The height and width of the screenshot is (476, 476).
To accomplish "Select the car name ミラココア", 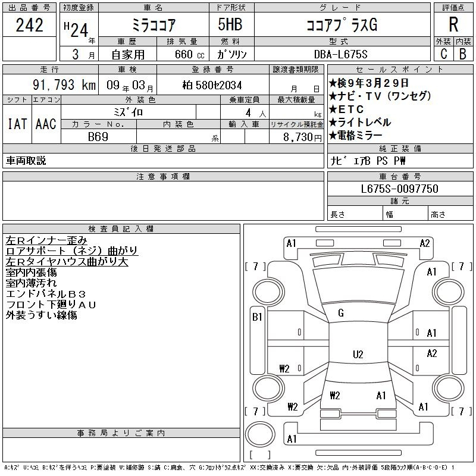I will pyautogui.click(x=154, y=25).
